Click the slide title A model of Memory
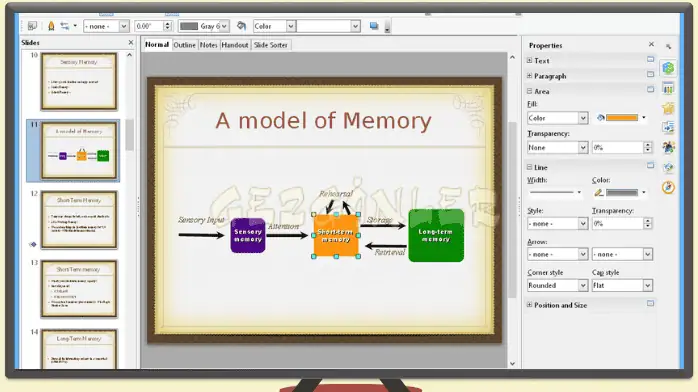This screenshot has width=698, height=392. [x=324, y=121]
